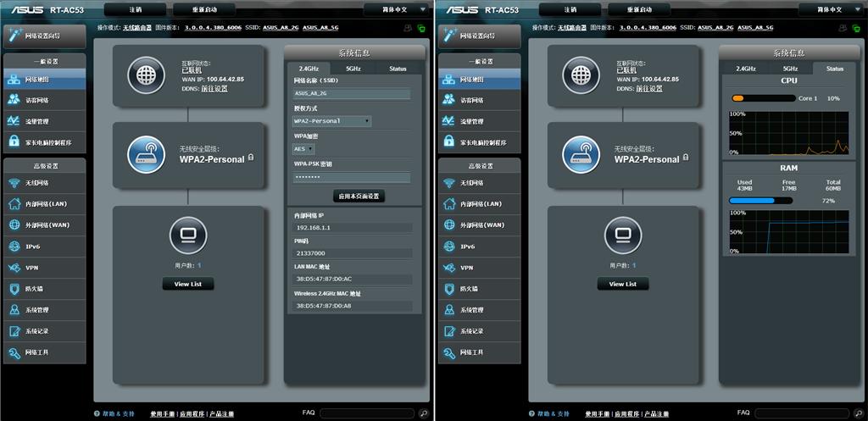Viewport: 868px width, 421px height.
Task: Click 重新启动 button in right screenshot
Action: (x=639, y=9)
